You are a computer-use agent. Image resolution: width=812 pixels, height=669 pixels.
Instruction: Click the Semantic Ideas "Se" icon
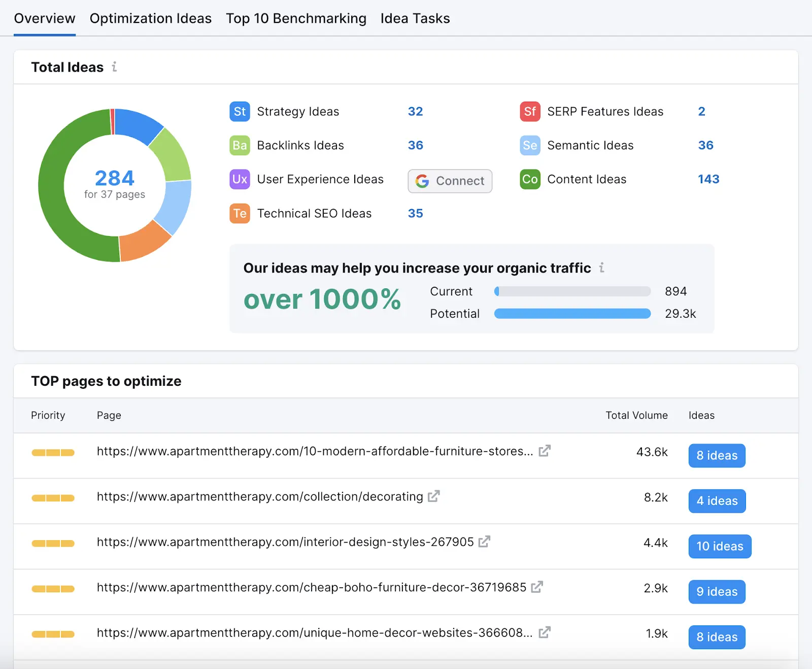[x=529, y=146]
